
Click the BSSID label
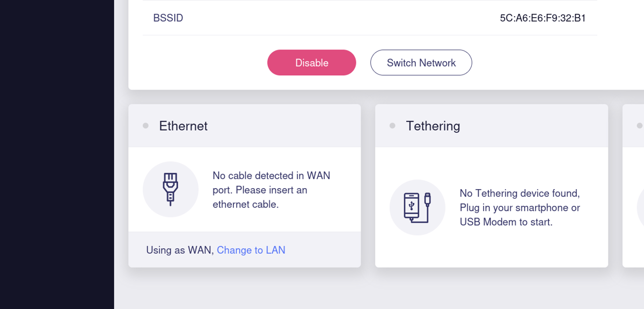[168, 18]
